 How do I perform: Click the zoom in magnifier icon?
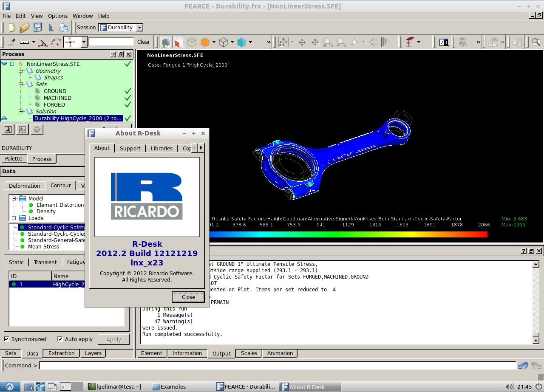[x=328, y=42]
